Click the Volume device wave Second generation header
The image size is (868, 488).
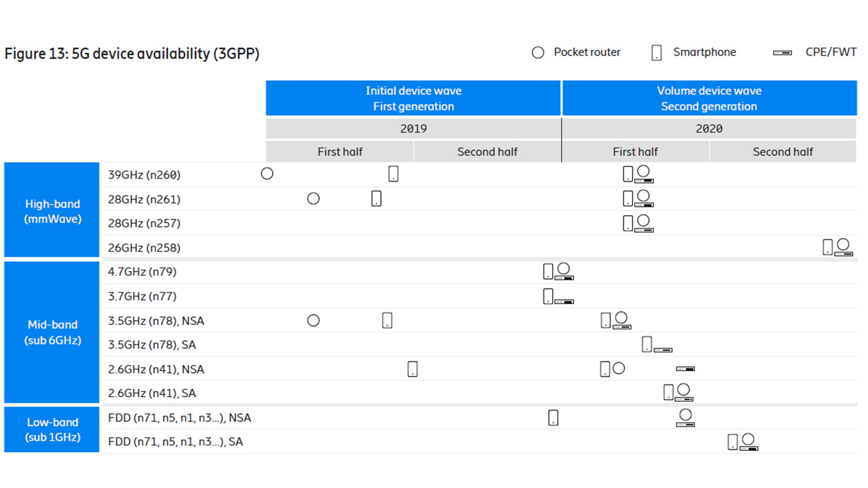click(x=709, y=98)
